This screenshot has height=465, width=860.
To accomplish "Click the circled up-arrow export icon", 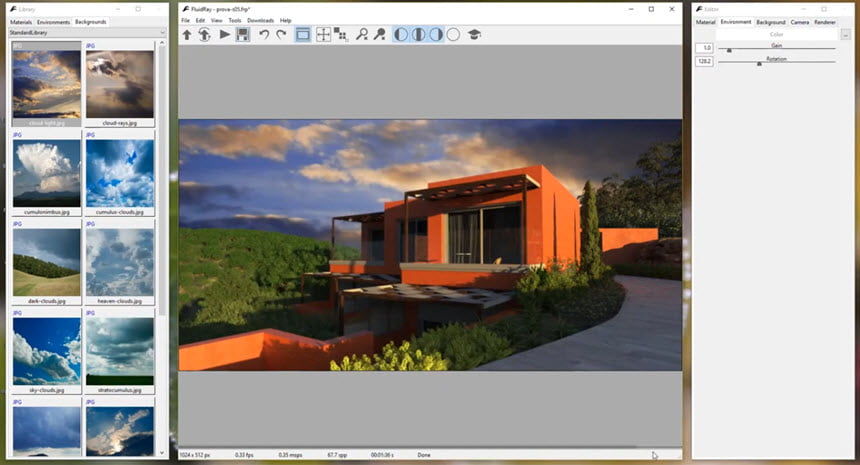I will tap(205, 35).
